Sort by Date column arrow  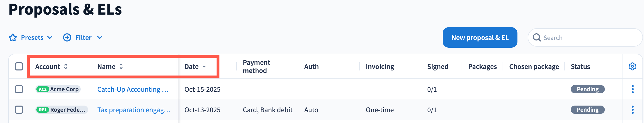(204, 67)
